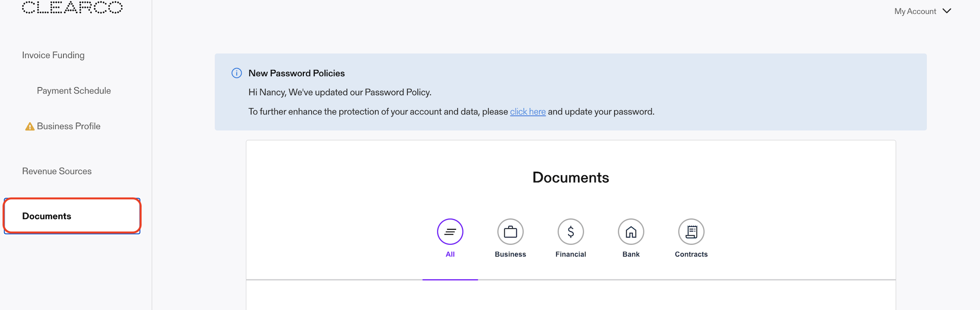Follow the 'click here' password link
Screen dimensions: 980x310
(x=528, y=112)
